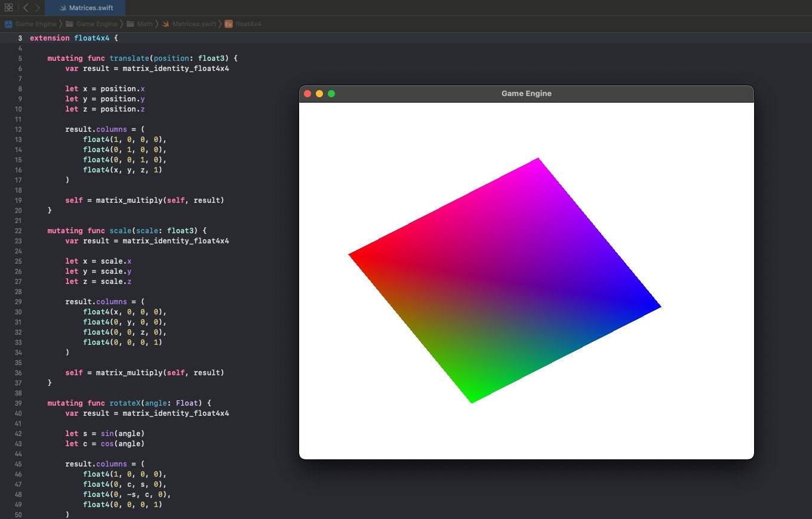
Task: Click the blue corner of the rendered quad
Action: (x=657, y=307)
